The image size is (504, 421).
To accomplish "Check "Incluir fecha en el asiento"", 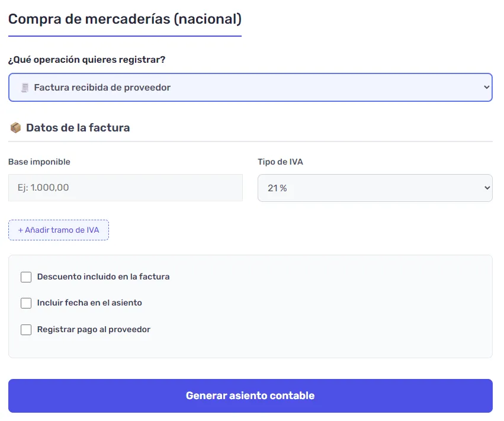I will pos(26,303).
